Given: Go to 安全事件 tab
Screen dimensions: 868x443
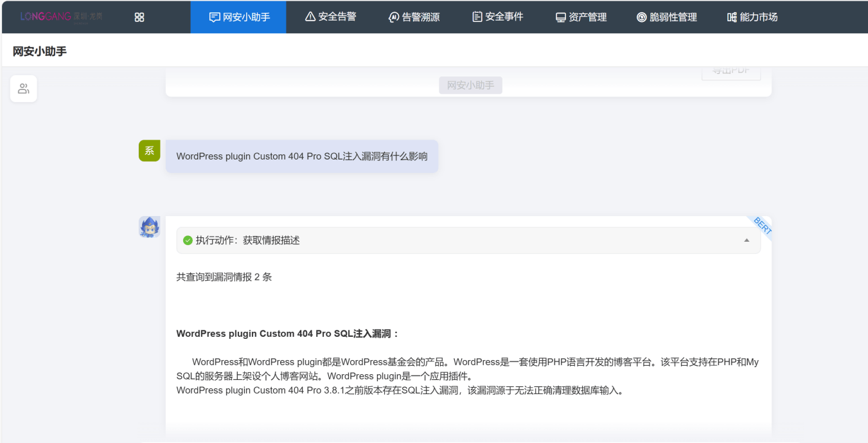Looking at the screenshot, I should [498, 17].
